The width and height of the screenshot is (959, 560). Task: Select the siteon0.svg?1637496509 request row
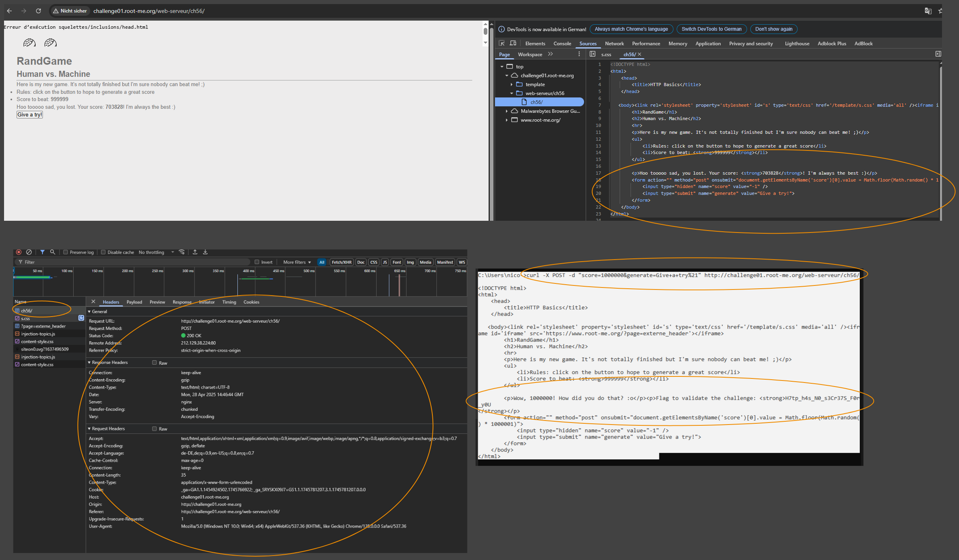pos(49,349)
